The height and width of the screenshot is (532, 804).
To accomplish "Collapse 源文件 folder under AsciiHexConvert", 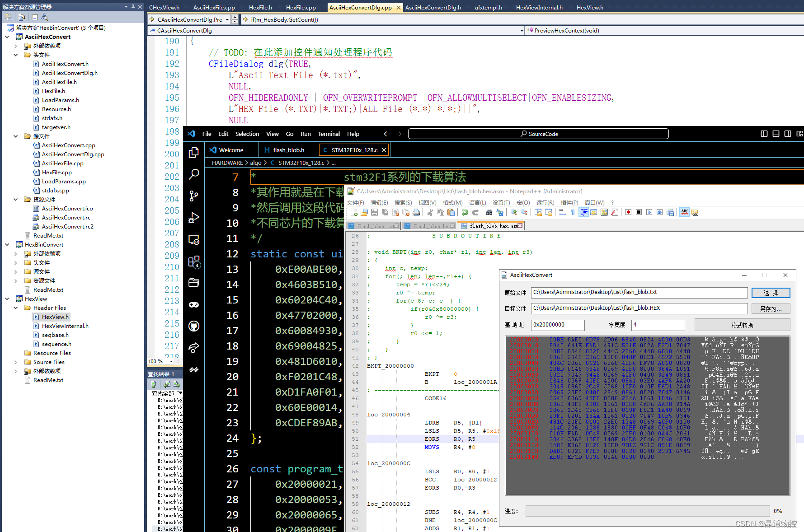I will tap(16, 136).
